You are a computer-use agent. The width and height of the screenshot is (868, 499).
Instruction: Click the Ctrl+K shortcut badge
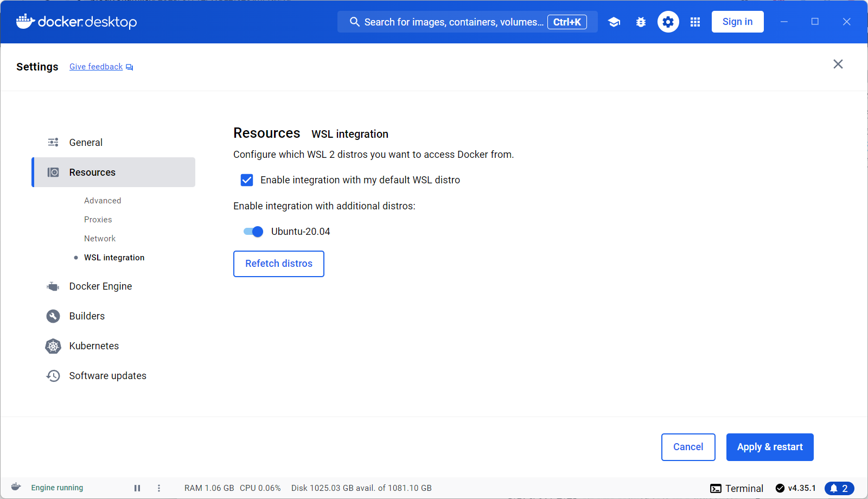pos(567,22)
